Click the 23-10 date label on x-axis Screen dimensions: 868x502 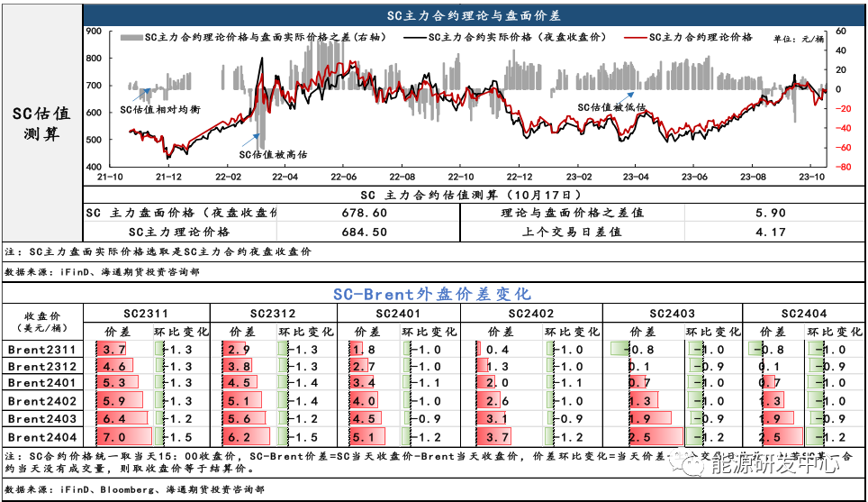[x=811, y=177]
